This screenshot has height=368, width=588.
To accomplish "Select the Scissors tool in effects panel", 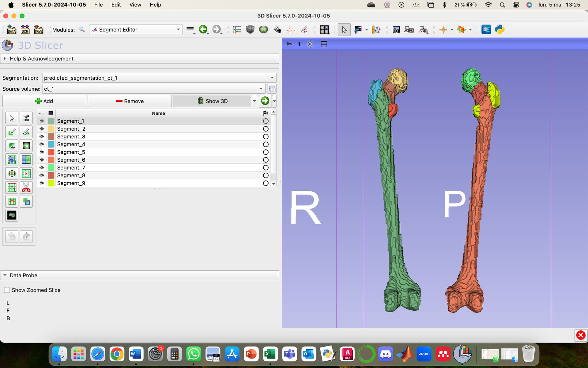I will coord(26,187).
